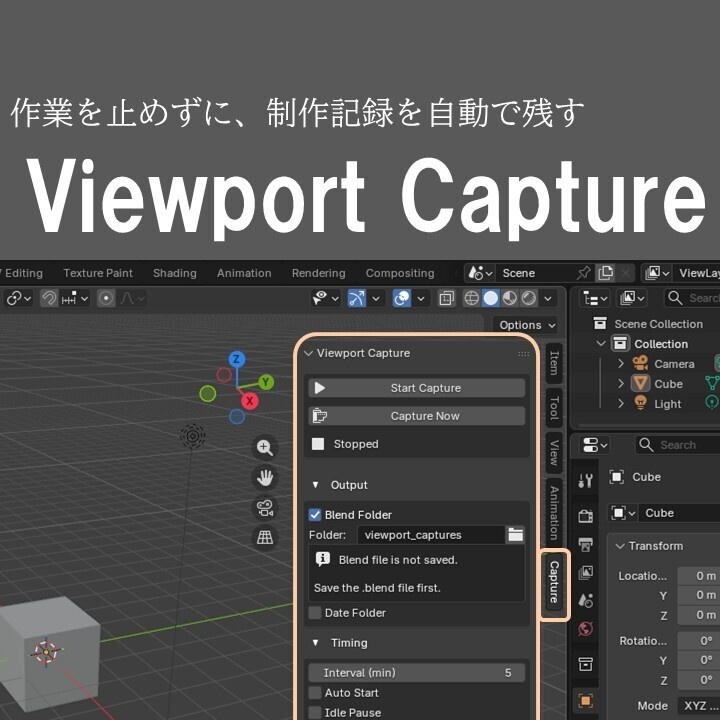
Task: Toggle proportional editing icon
Action: pyautogui.click(x=106, y=298)
